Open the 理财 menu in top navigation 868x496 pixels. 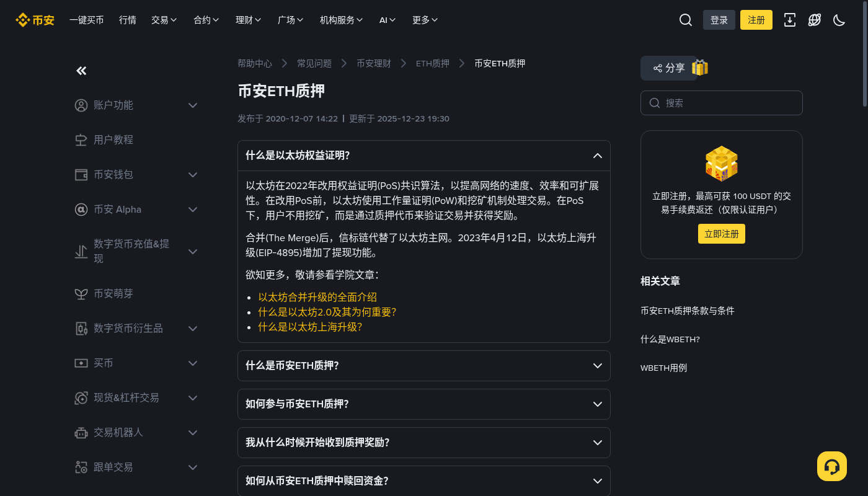(249, 20)
